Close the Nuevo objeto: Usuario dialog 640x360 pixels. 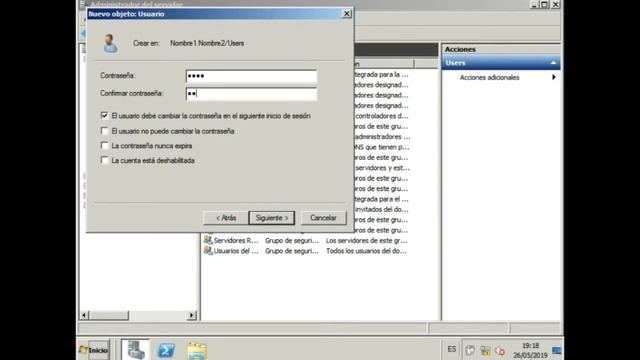347,13
